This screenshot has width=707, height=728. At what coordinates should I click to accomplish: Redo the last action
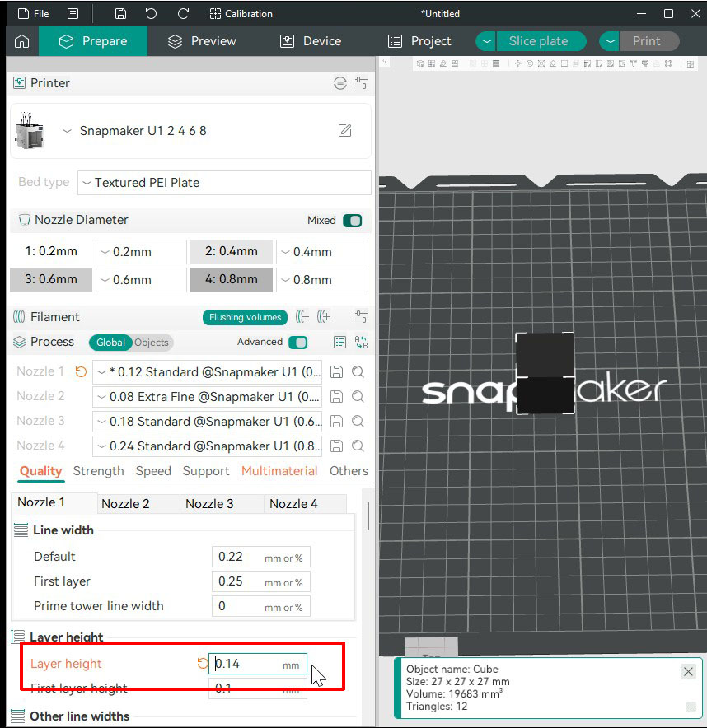point(183,13)
